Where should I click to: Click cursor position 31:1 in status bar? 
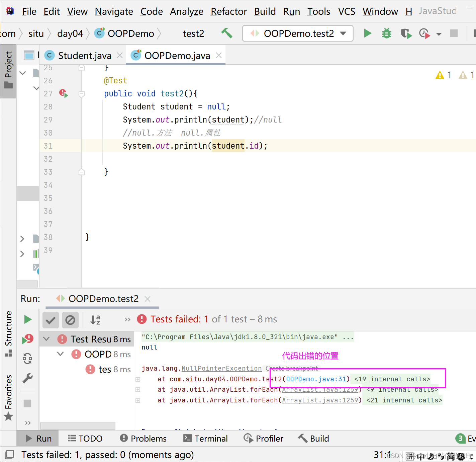coord(382,455)
